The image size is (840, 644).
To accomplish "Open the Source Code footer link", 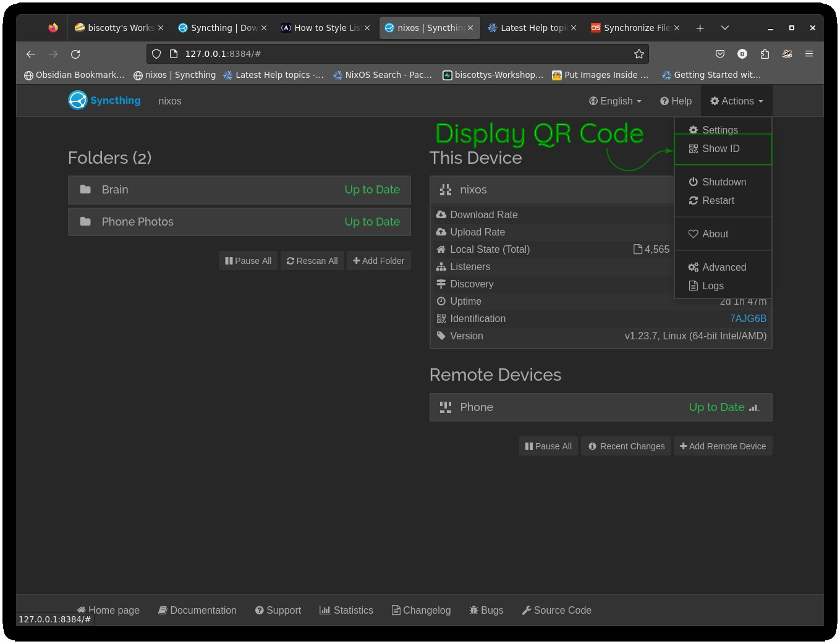I will pos(557,610).
